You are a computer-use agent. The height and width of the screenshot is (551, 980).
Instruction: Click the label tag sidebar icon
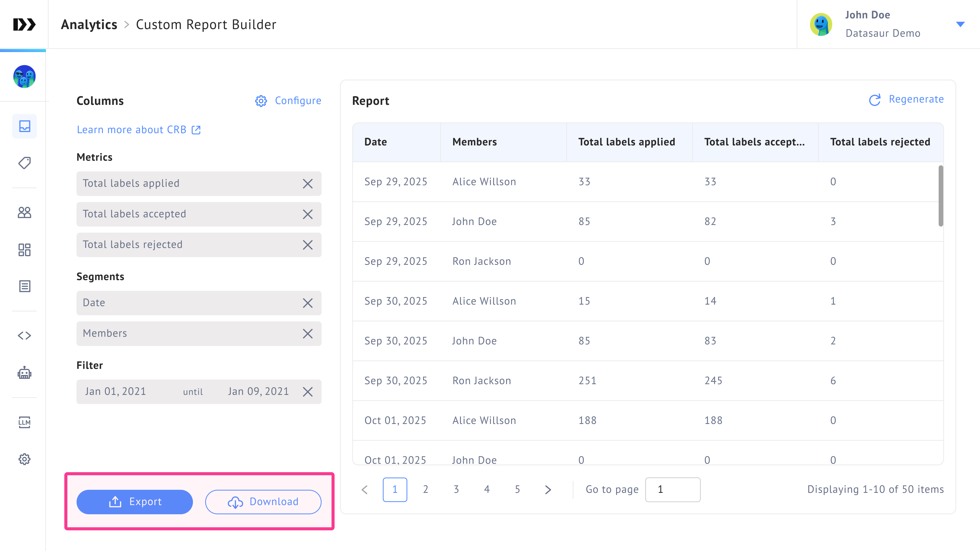tap(24, 163)
